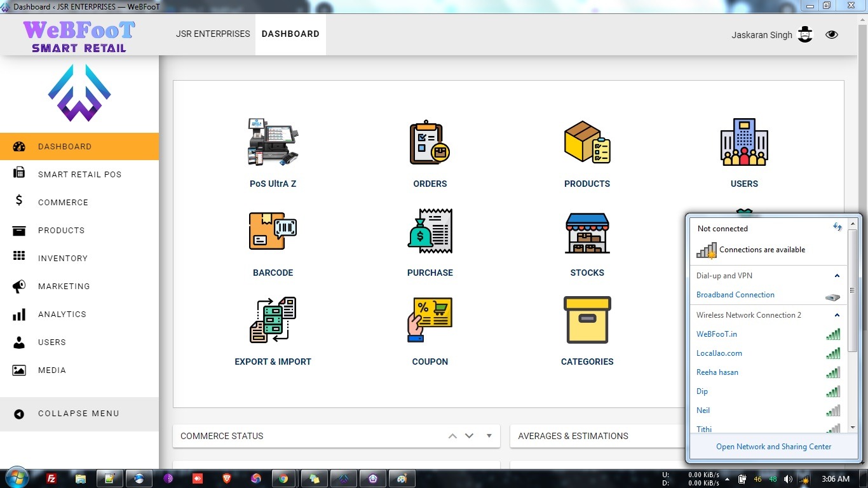This screenshot has width=868, height=488.
Task: Click the PoS UltrA Z register icon
Action: (273, 142)
